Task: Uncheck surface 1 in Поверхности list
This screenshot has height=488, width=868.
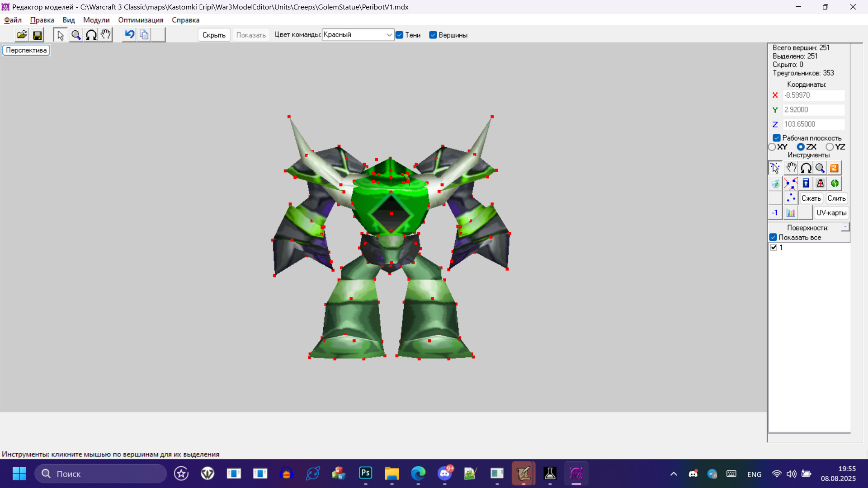Action: tap(774, 248)
